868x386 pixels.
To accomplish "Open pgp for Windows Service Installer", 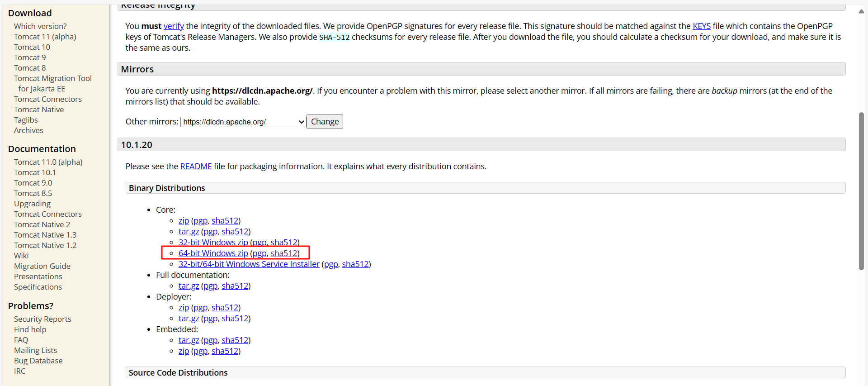I will 331,264.
